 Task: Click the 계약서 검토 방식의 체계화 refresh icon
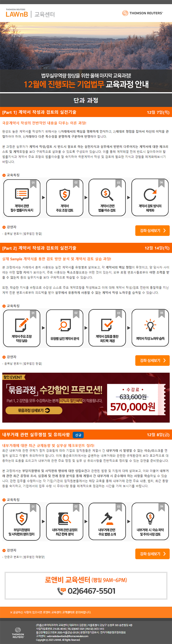(x=150, y=195)
